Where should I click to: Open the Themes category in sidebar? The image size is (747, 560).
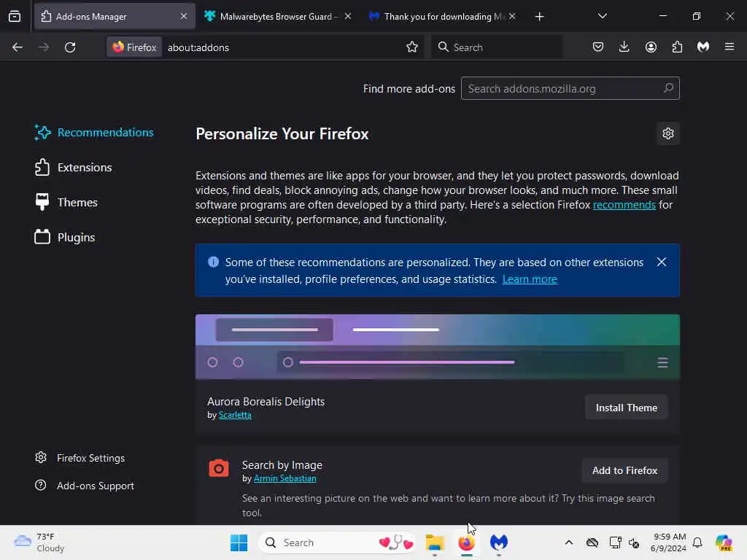(x=66, y=203)
